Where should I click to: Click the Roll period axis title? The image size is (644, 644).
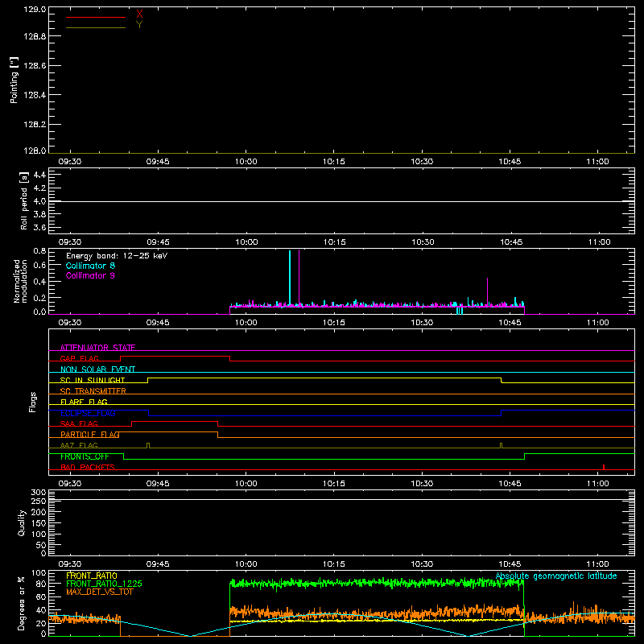(x=24, y=200)
